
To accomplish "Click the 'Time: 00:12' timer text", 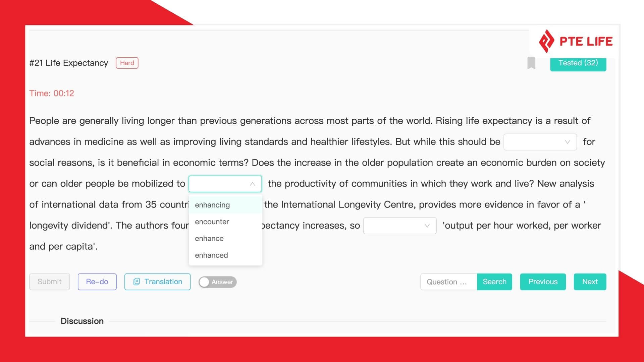I will click(x=52, y=93).
